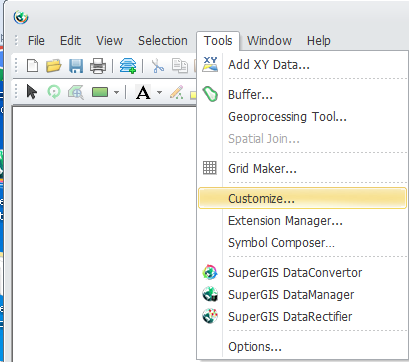Click the menu bar drag handle
This screenshot has height=362, width=409.
(16, 41)
